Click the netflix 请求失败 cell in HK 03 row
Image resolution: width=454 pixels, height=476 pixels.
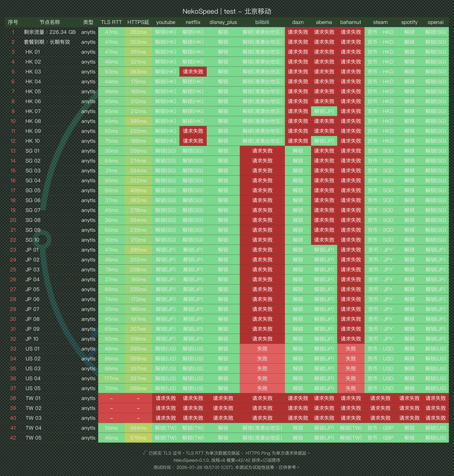pyautogui.click(x=193, y=72)
